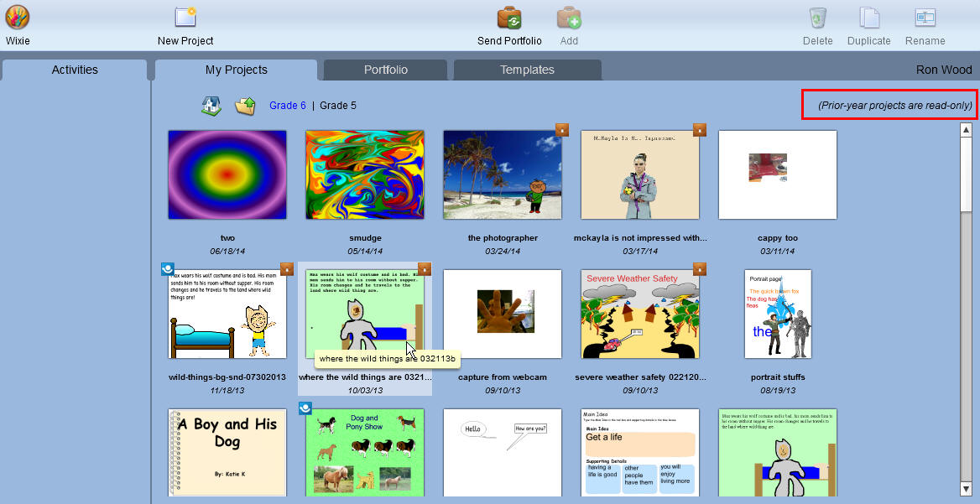This screenshot has width=980, height=504.
Task: Click the Add to portfolio icon
Action: point(570,18)
